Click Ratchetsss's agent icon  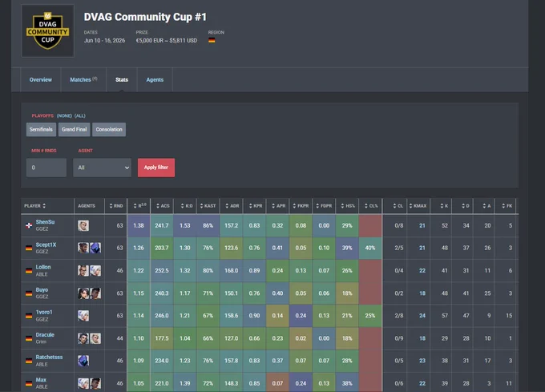point(83,361)
